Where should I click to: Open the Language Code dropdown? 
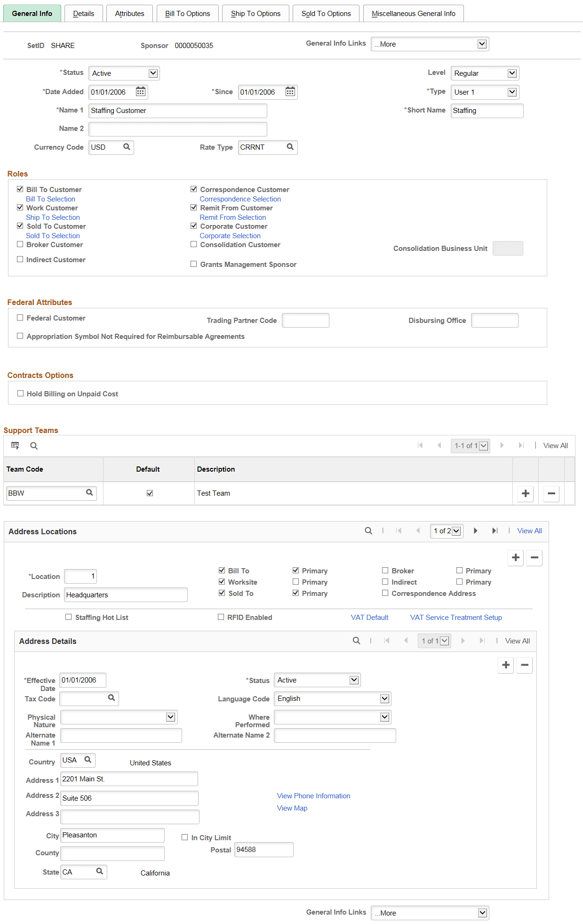click(332, 699)
